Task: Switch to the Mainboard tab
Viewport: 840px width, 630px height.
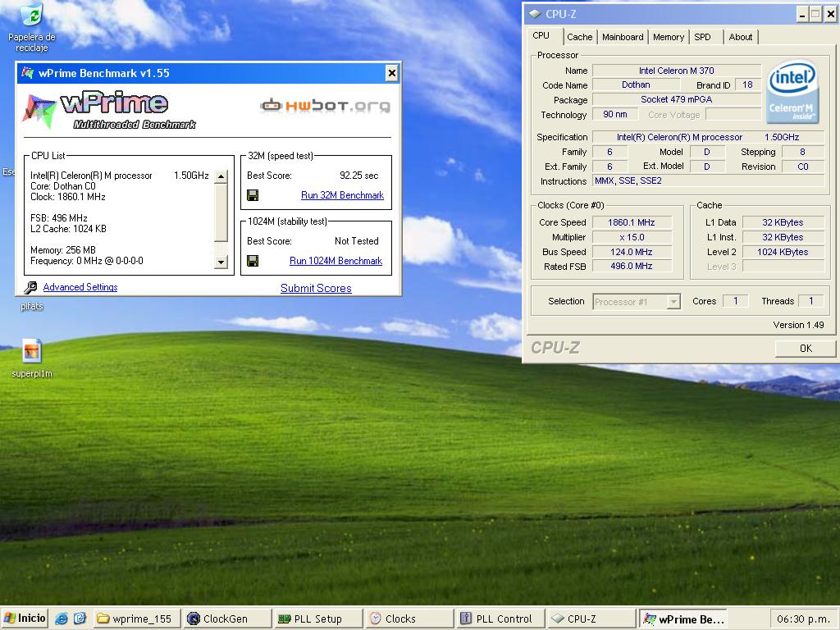Action: click(x=623, y=37)
